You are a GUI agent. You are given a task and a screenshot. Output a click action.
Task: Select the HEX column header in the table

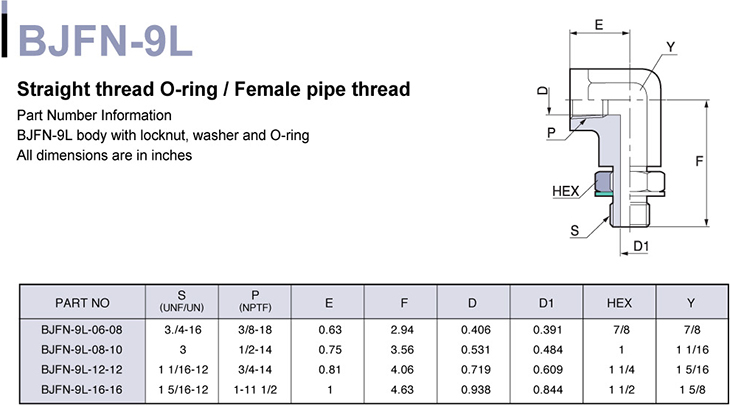[x=624, y=301]
